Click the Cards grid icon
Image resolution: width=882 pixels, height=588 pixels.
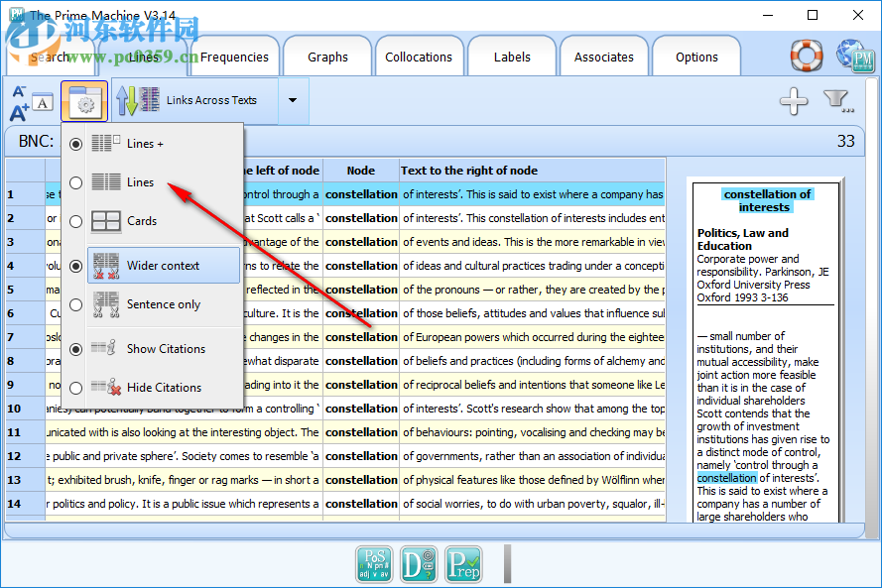click(106, 221)
